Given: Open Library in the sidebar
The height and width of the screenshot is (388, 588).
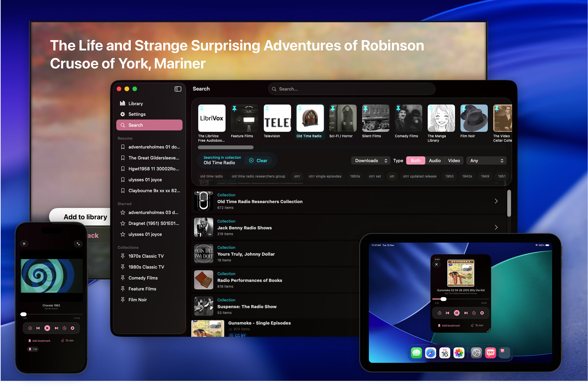Looking at the screenshot, I should [x=136, y=104].
